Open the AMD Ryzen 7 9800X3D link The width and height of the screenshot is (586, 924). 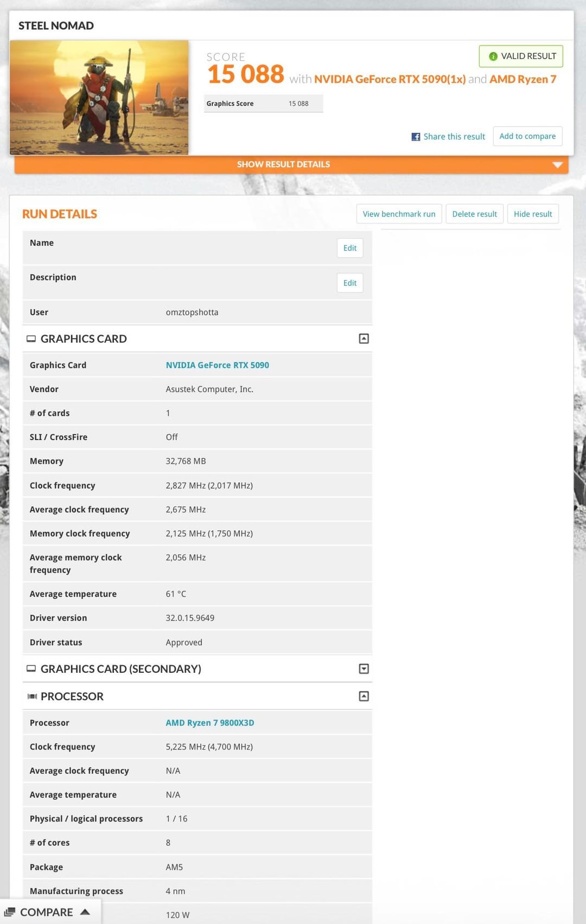click(x=209, y=723)
